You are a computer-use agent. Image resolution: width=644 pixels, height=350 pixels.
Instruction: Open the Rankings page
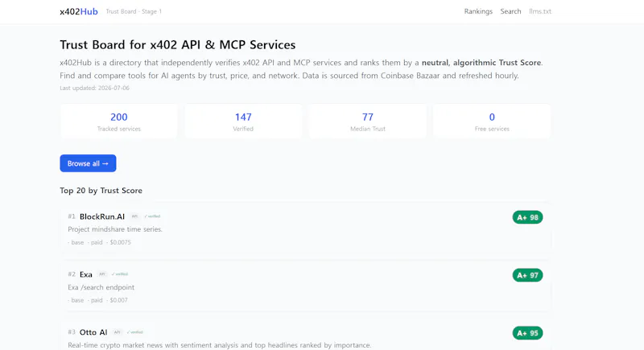tap(478, 11)
